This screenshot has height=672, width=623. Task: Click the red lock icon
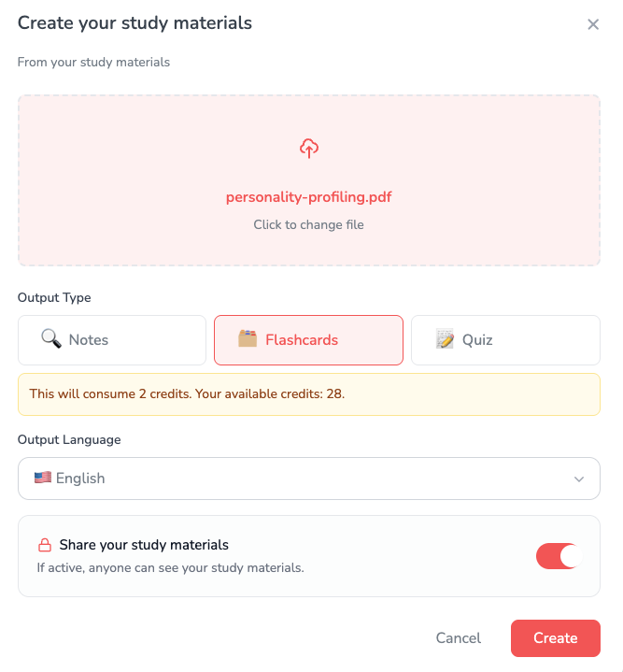coord(45,545)
